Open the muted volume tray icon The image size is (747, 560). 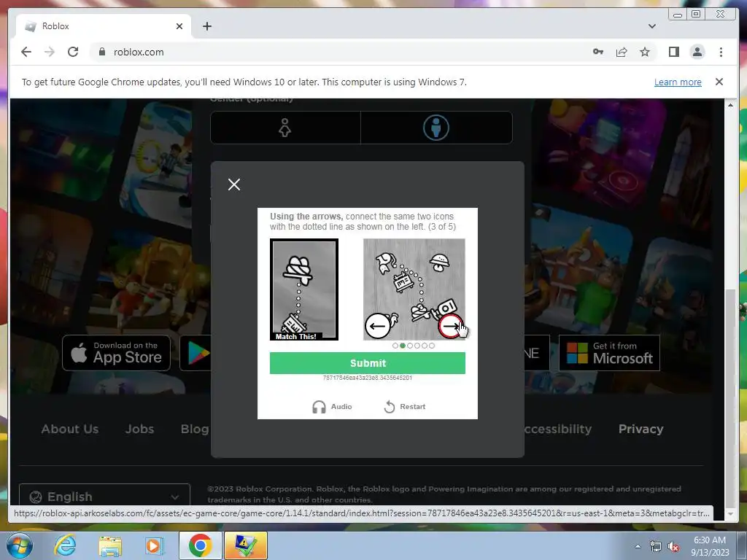click(673, 547)
